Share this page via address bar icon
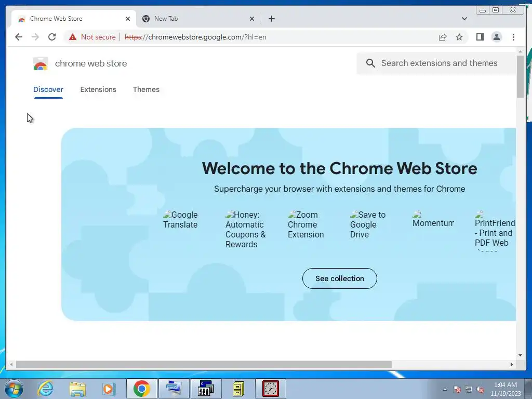 (443, 37)
